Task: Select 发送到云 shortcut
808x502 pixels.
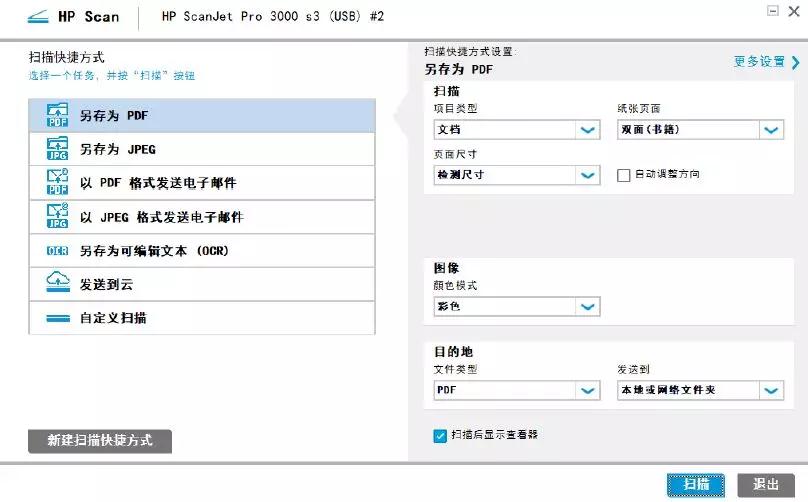Action: pyautogui.click(x=202, y=284)
